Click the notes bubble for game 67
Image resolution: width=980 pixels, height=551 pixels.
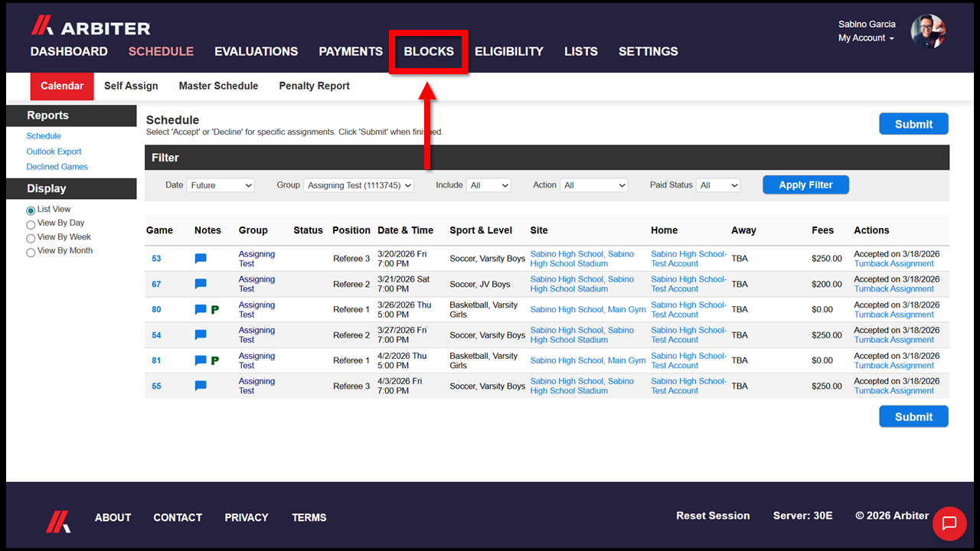(201, 284)
